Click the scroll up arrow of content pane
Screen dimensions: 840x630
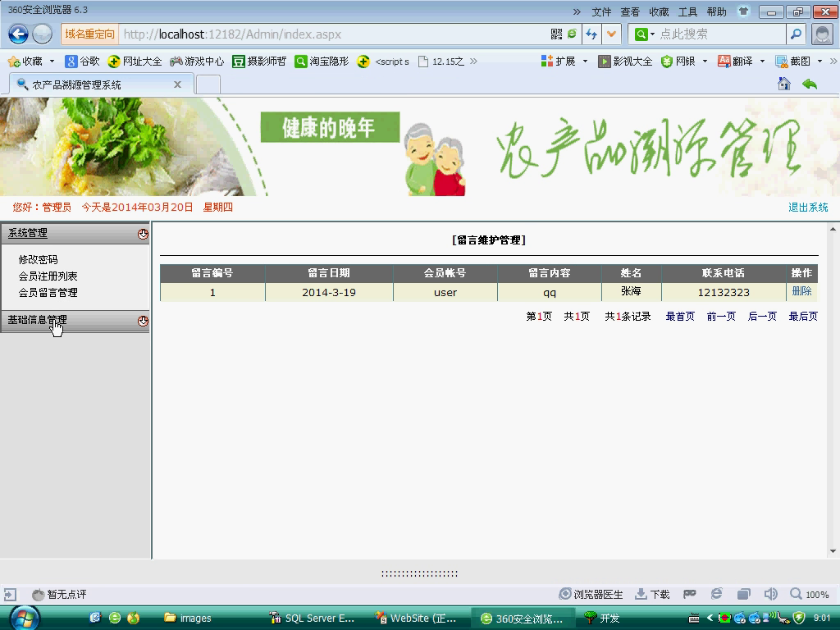[833, 229]
